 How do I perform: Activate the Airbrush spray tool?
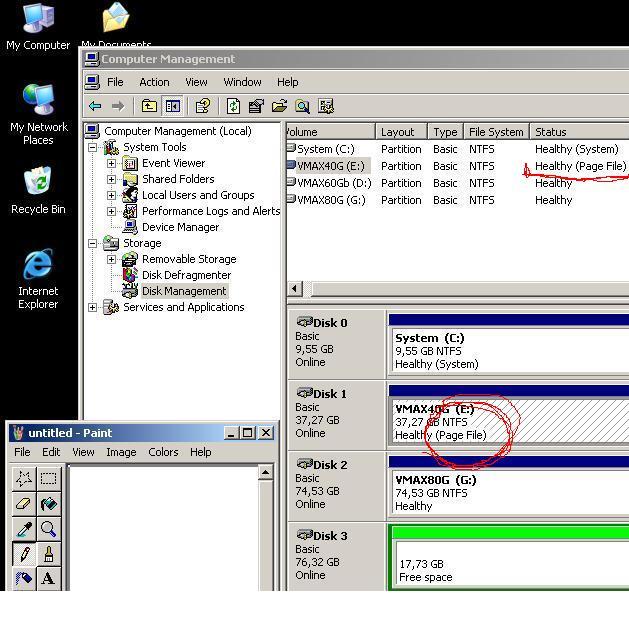pyautogui.click(x=25, y=578)
